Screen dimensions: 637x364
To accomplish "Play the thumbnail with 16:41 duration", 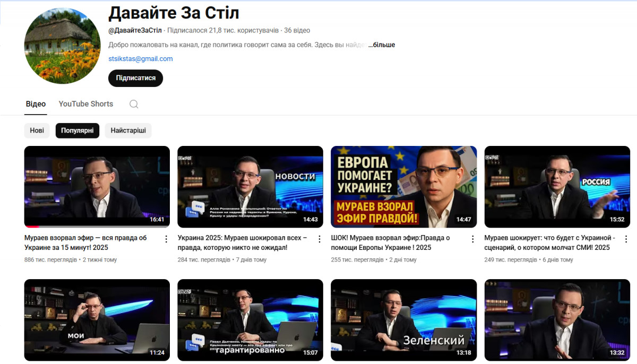I will coord(97,187).
